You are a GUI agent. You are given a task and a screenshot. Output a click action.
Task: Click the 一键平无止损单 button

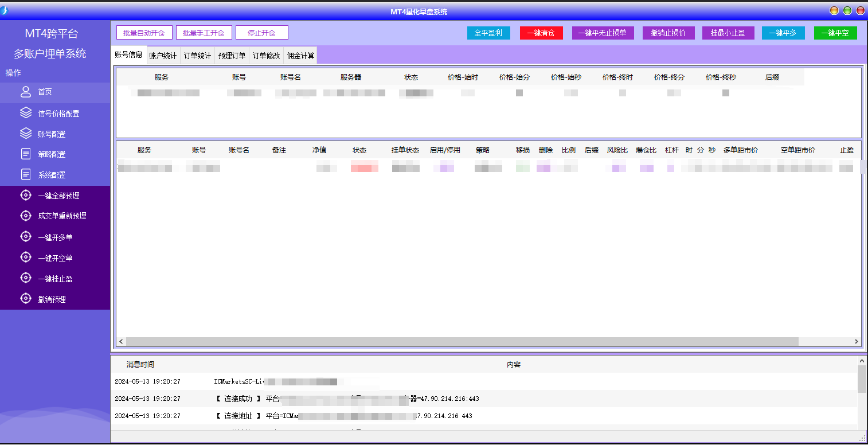tap(603, 33)
